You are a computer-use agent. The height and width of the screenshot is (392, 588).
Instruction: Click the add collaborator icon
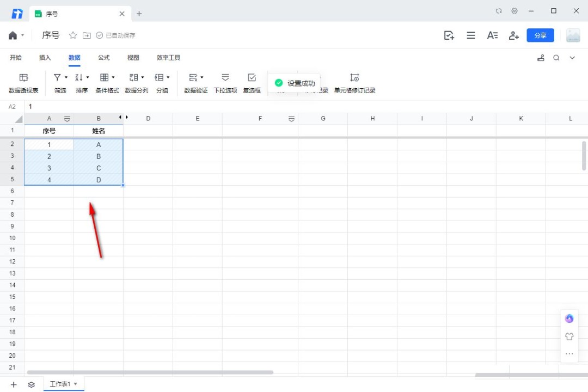513,35
